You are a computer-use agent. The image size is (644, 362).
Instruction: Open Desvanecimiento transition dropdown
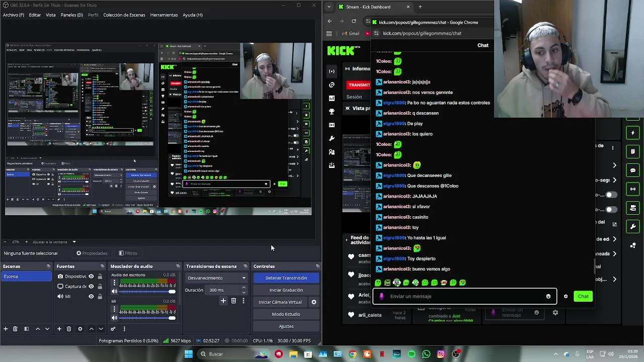(217, 278)
